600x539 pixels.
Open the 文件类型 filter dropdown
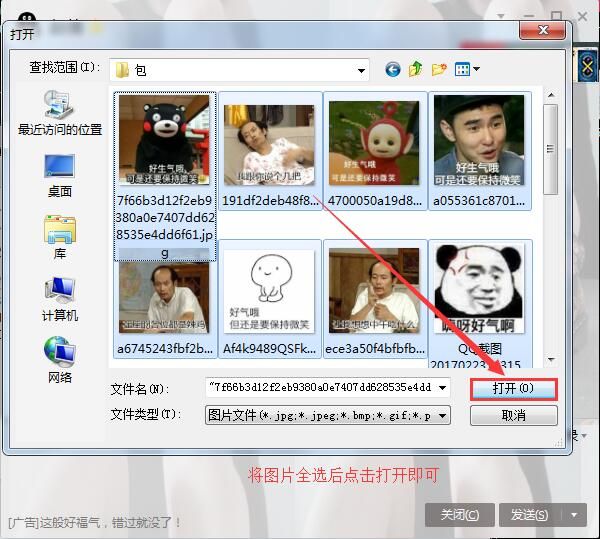click(443, 415)
